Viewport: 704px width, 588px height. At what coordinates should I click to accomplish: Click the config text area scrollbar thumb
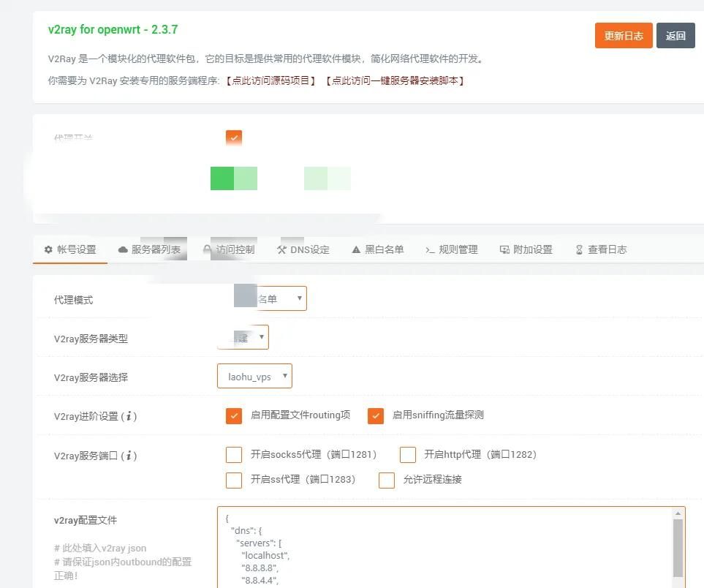pos(678,548)
